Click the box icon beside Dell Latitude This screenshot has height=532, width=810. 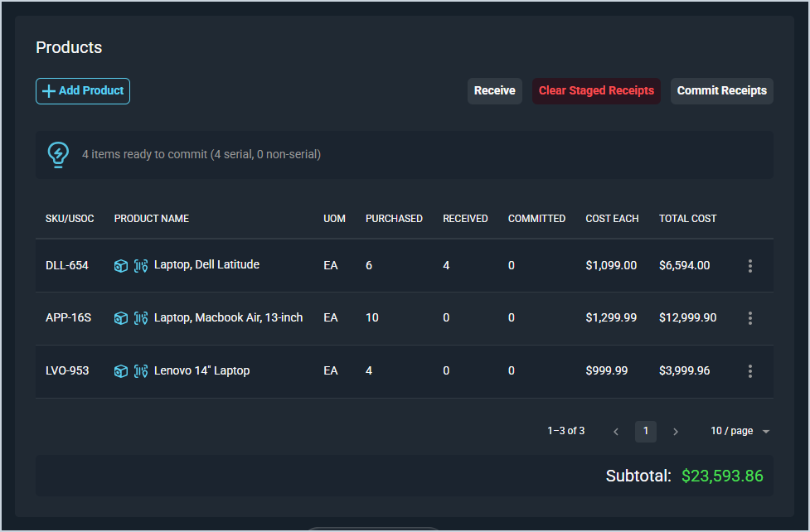(121, 266)
